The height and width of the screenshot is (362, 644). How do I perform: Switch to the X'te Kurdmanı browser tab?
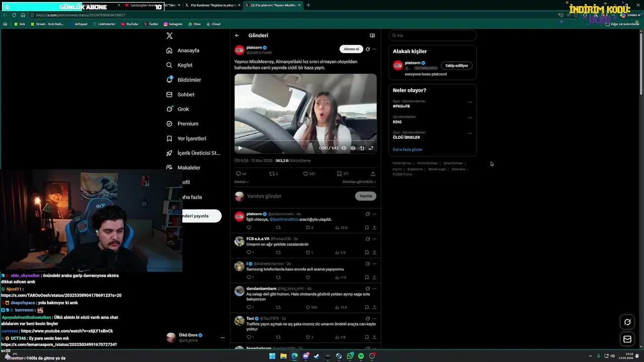[x=212, y=6]
